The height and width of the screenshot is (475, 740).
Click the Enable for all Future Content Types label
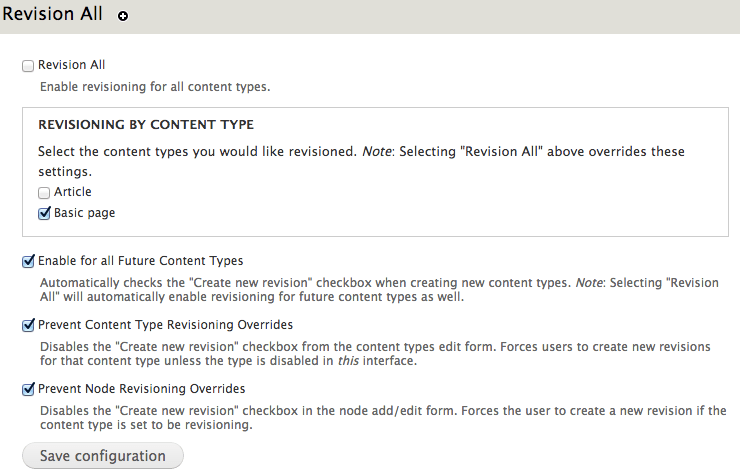(141, 261)
